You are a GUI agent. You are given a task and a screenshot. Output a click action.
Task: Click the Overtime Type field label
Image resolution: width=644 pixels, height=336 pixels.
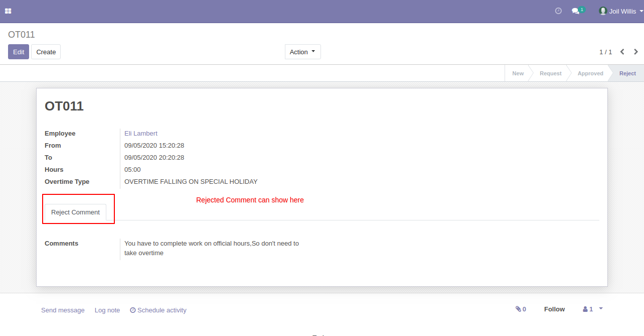tap(67, 182)
